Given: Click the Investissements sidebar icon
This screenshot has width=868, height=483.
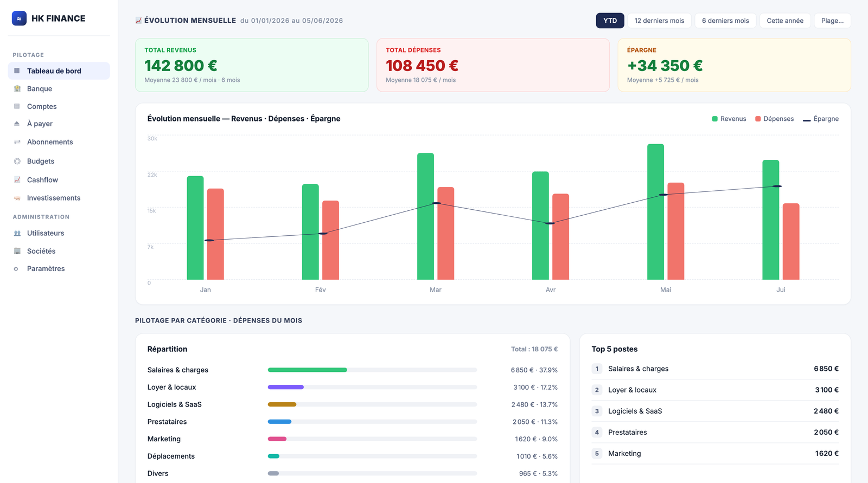Looking at the screenshot, I should pos(17,198).
